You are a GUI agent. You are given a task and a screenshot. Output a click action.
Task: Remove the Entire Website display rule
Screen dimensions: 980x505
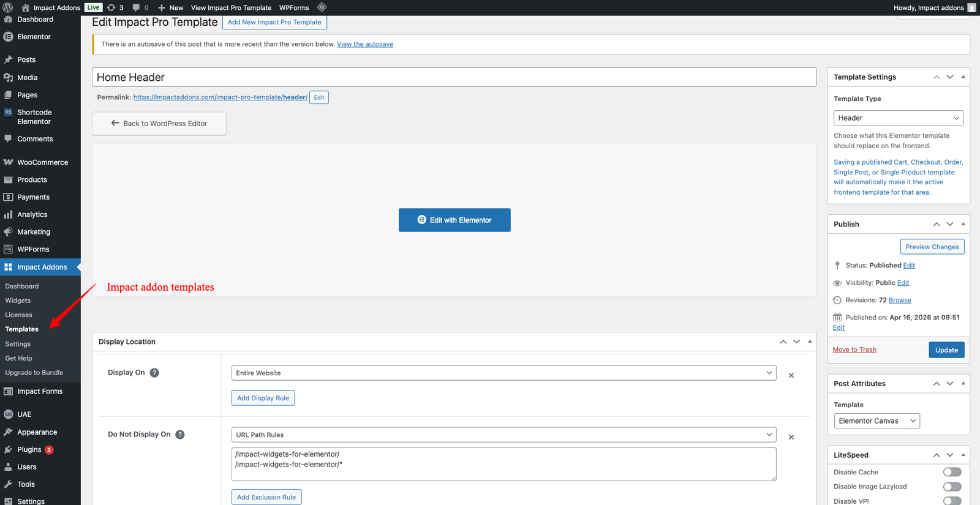click(x=791, y=375)
